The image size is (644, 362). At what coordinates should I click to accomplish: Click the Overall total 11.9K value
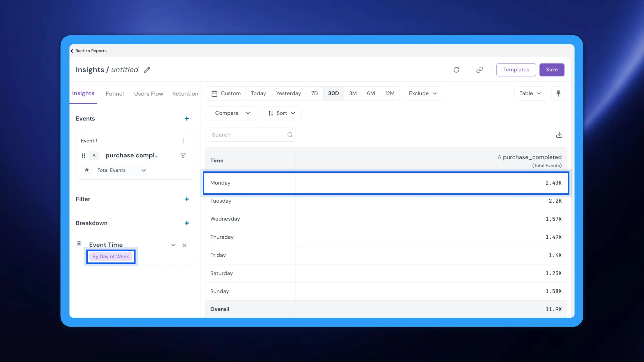point(553,309)
